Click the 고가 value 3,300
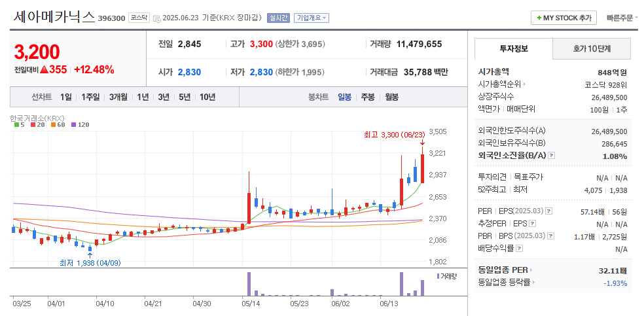This screenshot has width=644, height=316. coord(261,44)
